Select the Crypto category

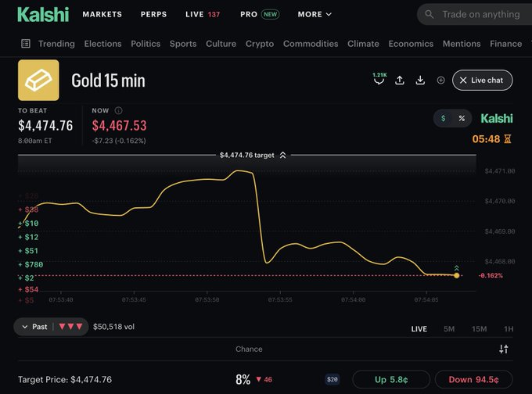click(x=260, y=44)
